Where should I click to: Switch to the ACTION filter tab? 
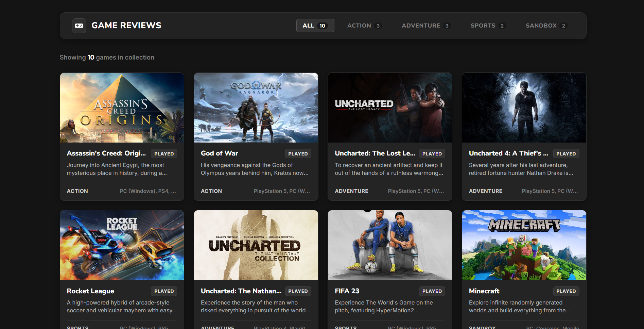[x=364, y=26]
